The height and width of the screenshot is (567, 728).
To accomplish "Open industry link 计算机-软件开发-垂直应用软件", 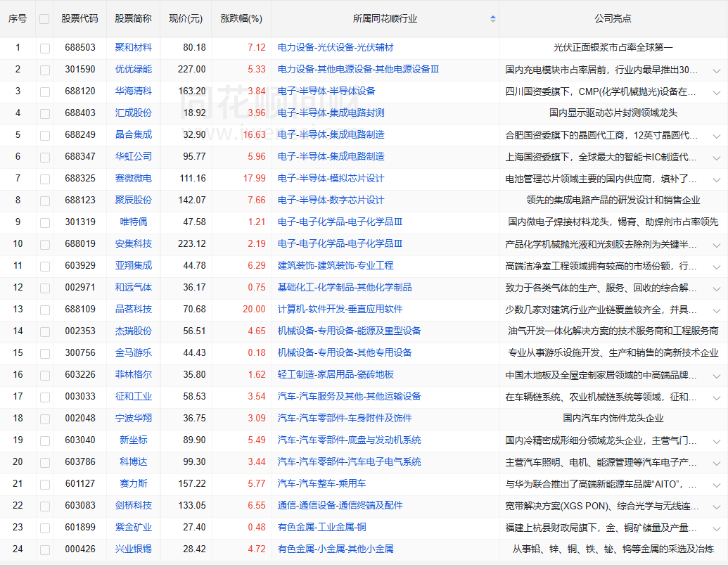I will [x=340, y=310].
